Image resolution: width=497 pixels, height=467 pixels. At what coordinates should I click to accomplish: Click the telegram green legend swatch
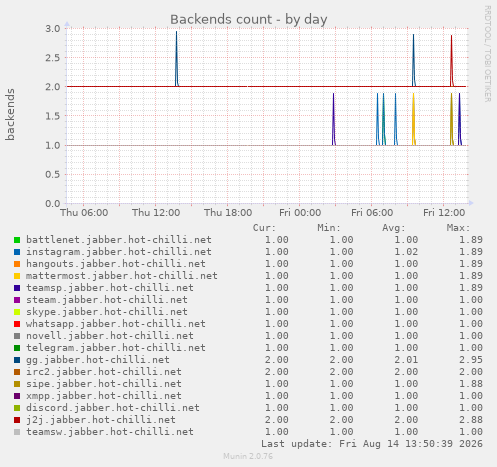tap(17, 348)
